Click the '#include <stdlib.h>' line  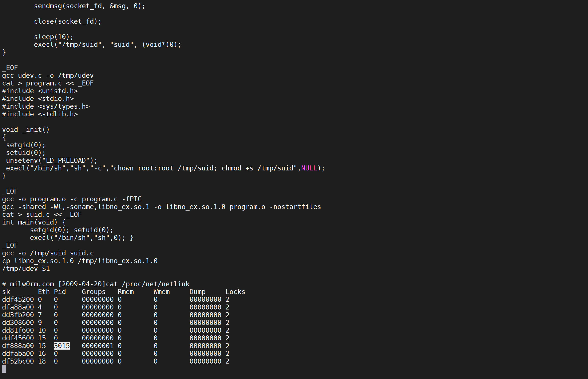pyautogui.click(x=40, y=114)
